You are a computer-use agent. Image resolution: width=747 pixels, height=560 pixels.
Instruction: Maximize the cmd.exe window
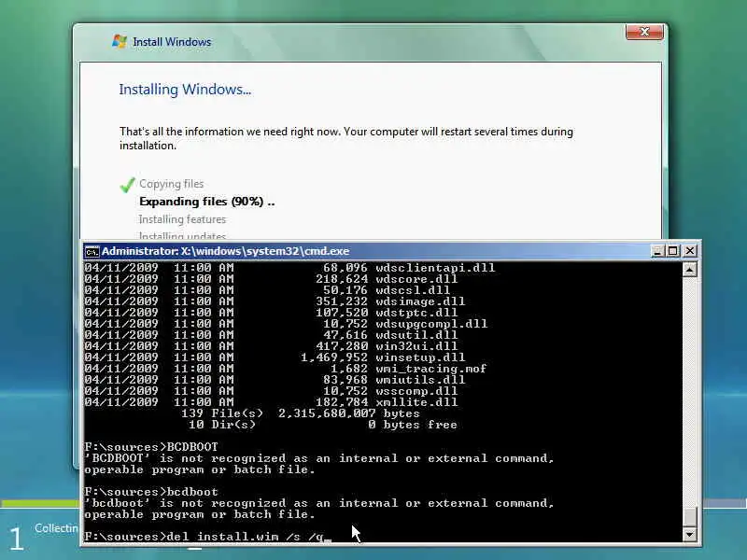coord(673,251)
